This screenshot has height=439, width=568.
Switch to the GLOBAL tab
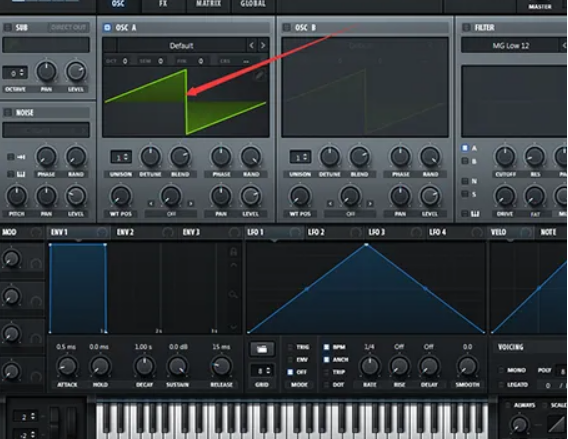(253, 4)
